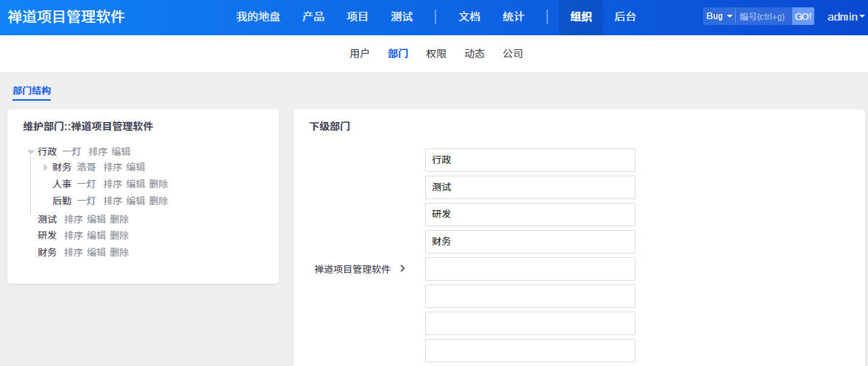Focus the first empty sub-department input field
The image size is (868, 366).
click(x=530, y=269)
